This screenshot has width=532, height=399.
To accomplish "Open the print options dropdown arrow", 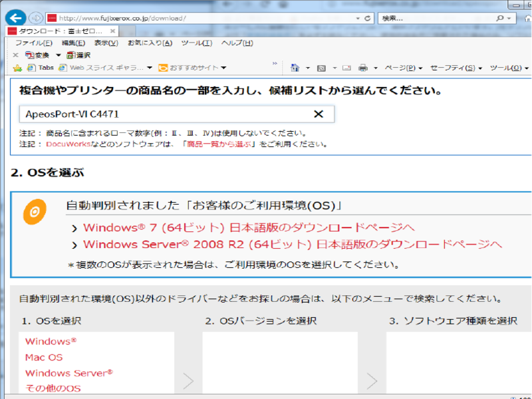I will [x=376, y=68].
